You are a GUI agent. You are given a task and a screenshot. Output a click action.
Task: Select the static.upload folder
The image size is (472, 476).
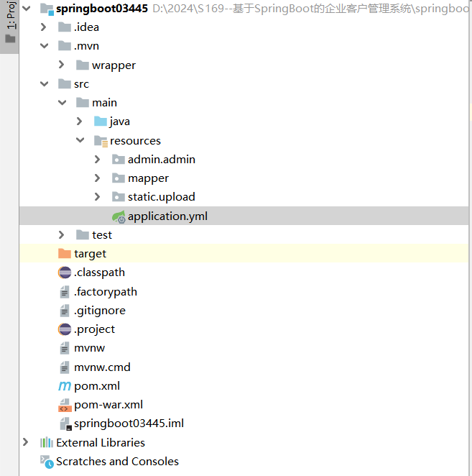[161, 197]
